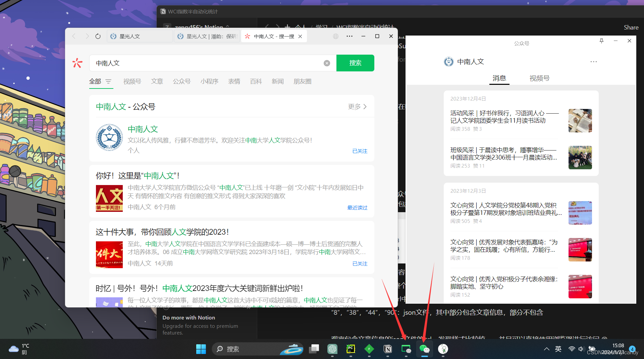Image resolution: width=644 pixels, height=359 pixels.
Task: Select the 小程序 search filter
Action: pyautogui.click(x=209, y=81)
